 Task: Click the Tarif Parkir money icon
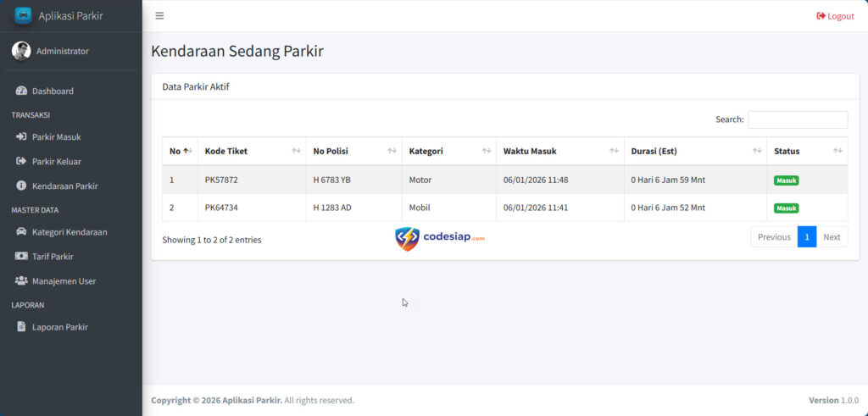(x=21, y=256)
